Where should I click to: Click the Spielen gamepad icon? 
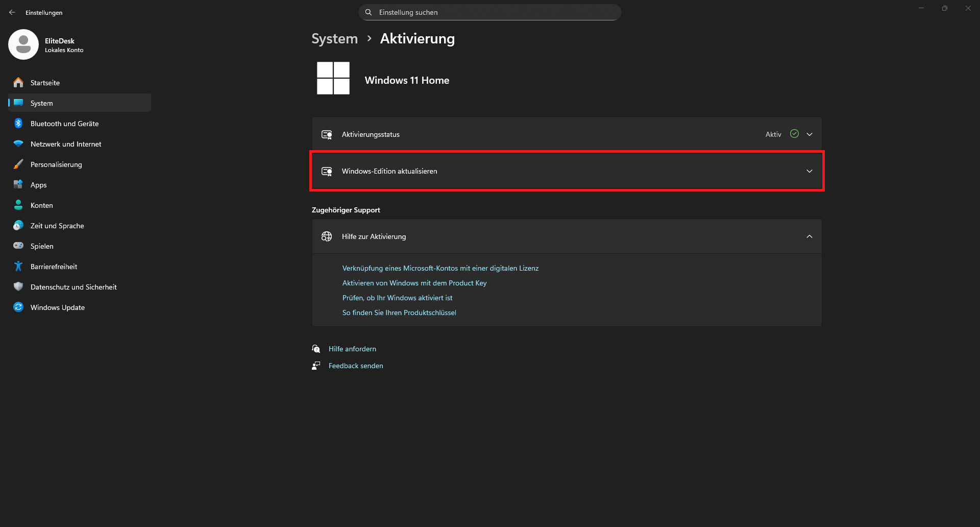click(x=18, y=246)
